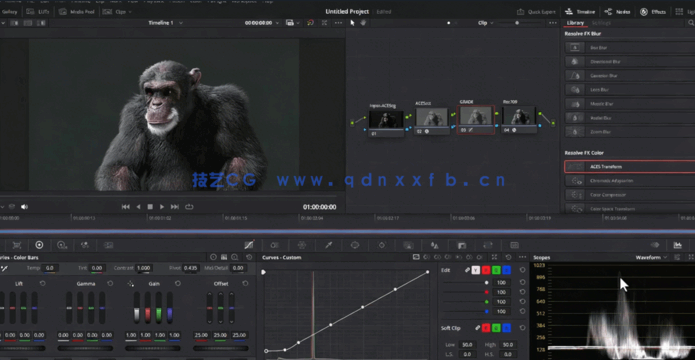Toggle the Effects panel
The height and width of the screenshot is (360, 695).
pyautogui.click(x=653, y=12)
